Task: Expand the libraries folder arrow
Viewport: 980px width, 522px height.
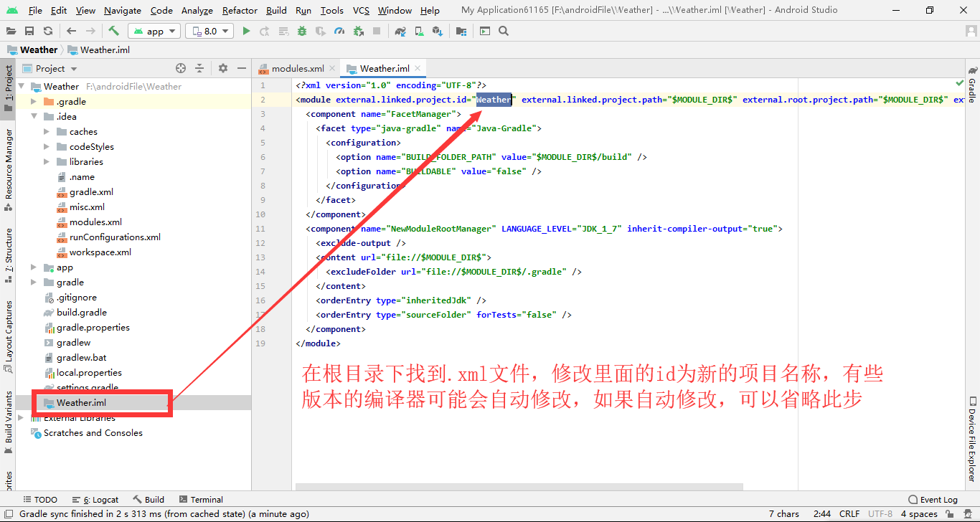Action: (47, 161)
